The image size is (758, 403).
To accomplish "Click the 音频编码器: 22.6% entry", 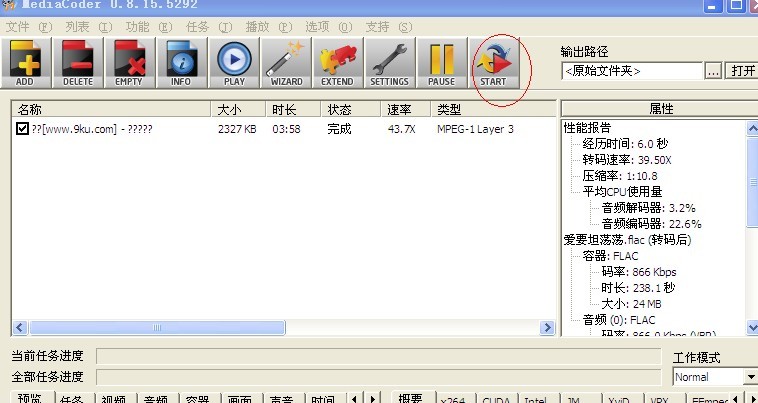I will tap(651, 224).
